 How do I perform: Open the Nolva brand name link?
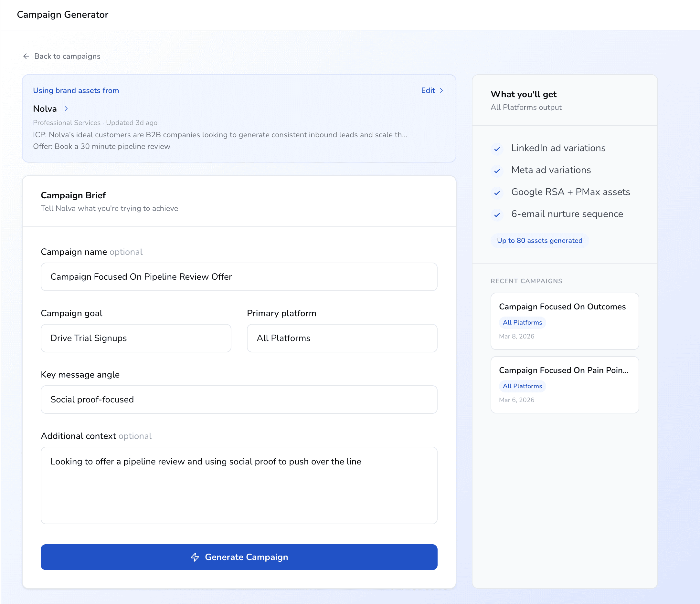click(x=45, y=109)
